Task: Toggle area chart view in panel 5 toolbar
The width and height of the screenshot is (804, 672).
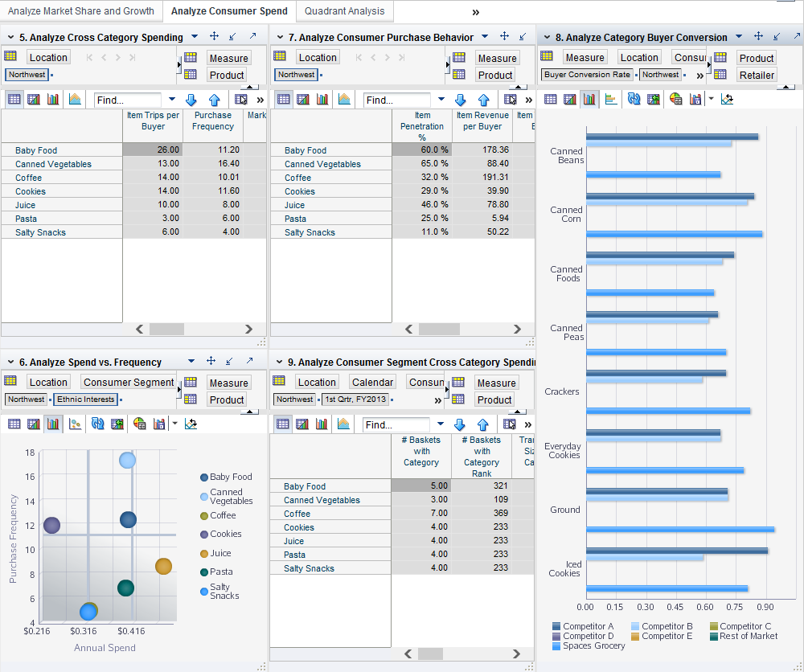Action: (x=75, y=99)
